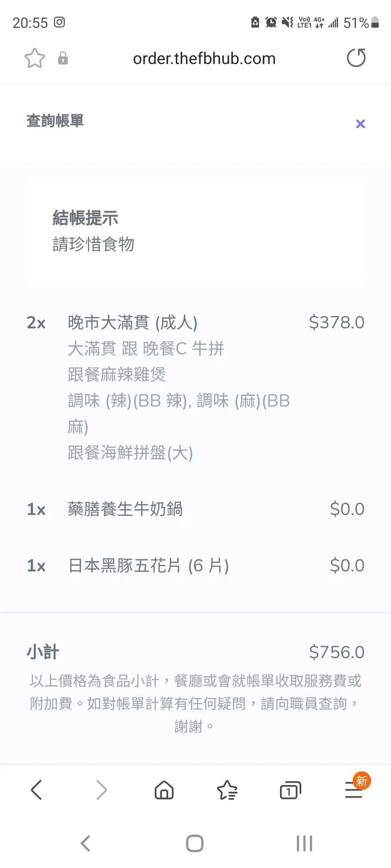Open Android recent apps button
Screen dimensions: 391x868
304,843
